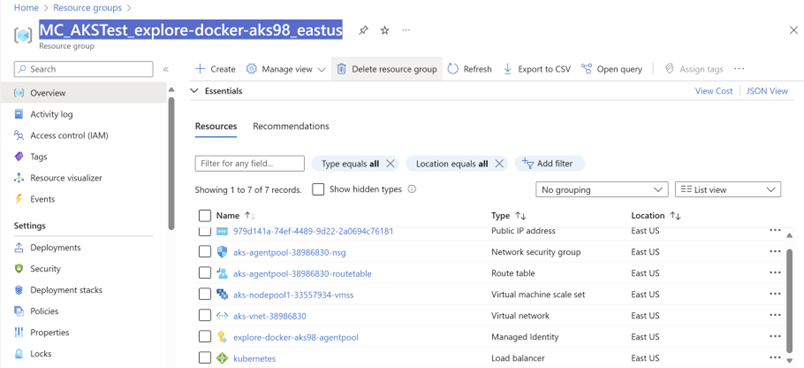Viewport: 804px width, 368px height.
Task: Click the Activity log icon in sidebar
Action: (19, 114)
